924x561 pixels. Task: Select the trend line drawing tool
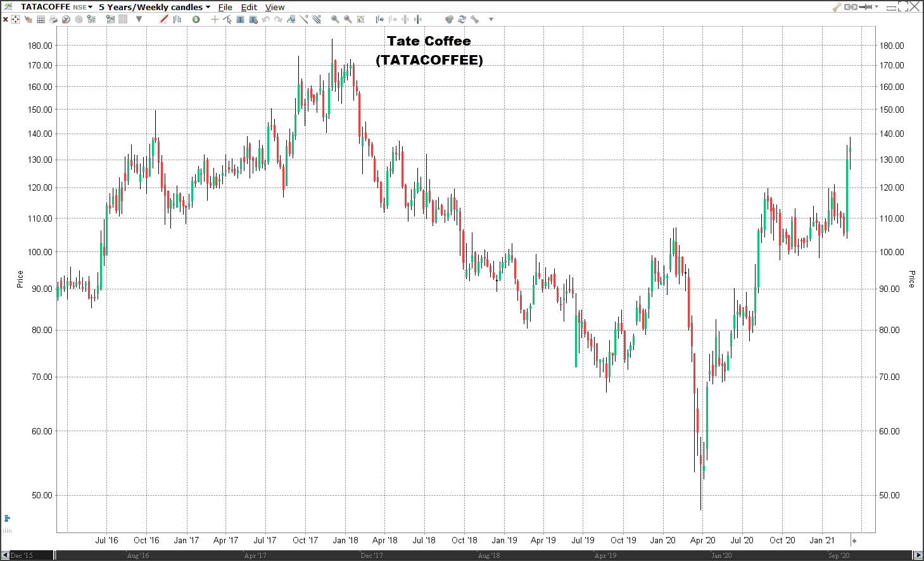coord(304,19)
